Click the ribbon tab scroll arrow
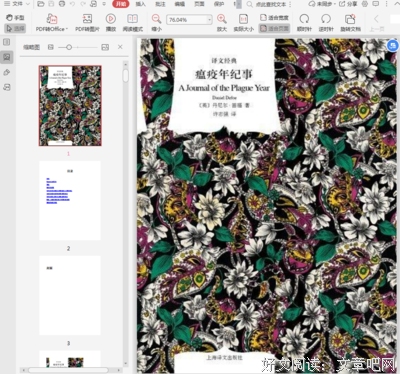 239,4
